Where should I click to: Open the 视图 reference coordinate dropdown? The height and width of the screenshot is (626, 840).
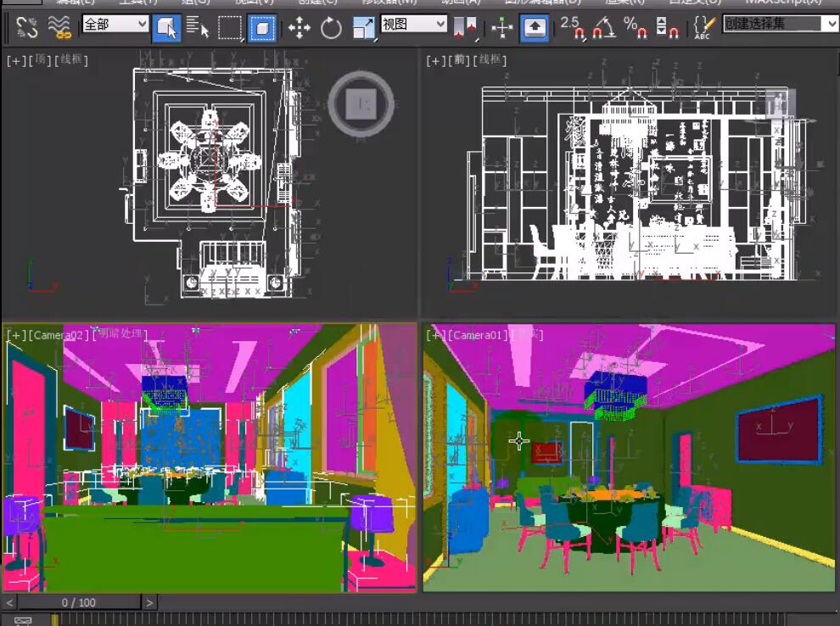[x=413, y=24]
